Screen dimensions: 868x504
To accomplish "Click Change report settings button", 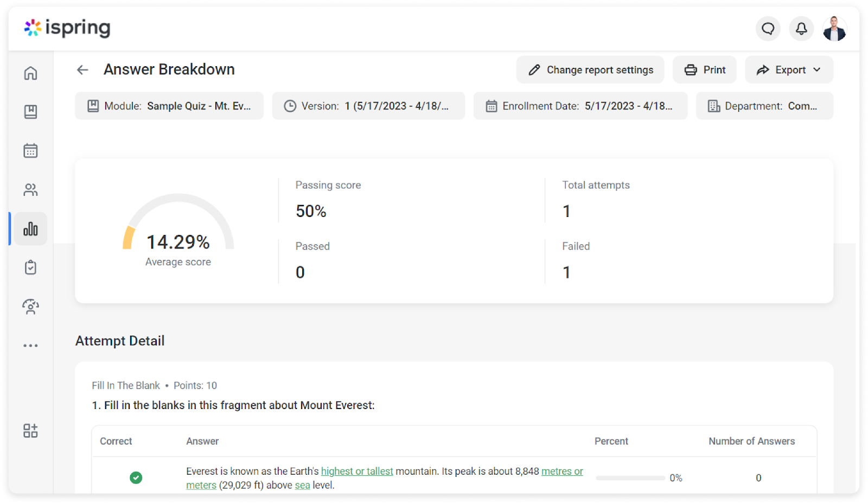I will point(590,70).
